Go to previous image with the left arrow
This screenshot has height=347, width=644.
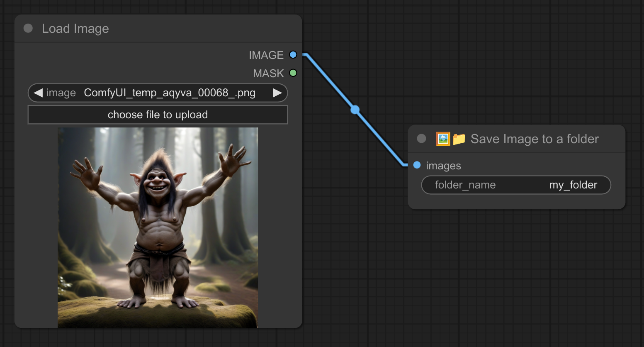pos(38,93)
